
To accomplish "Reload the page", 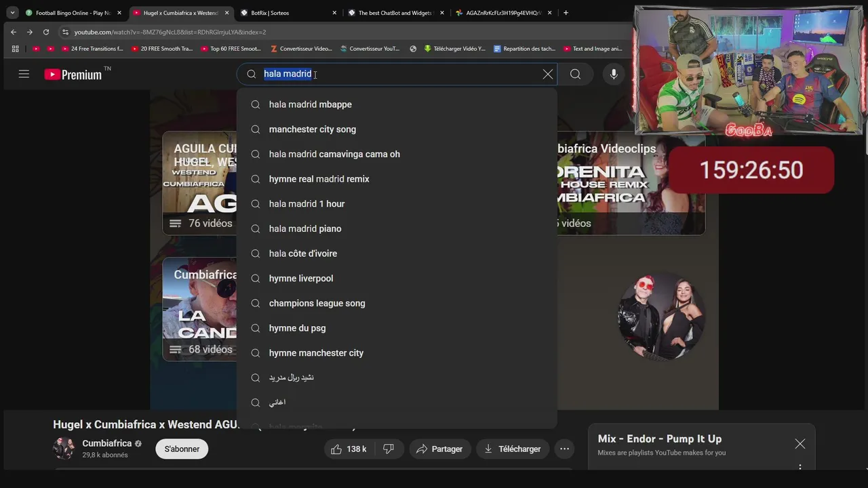I will (x=45, y=32).
